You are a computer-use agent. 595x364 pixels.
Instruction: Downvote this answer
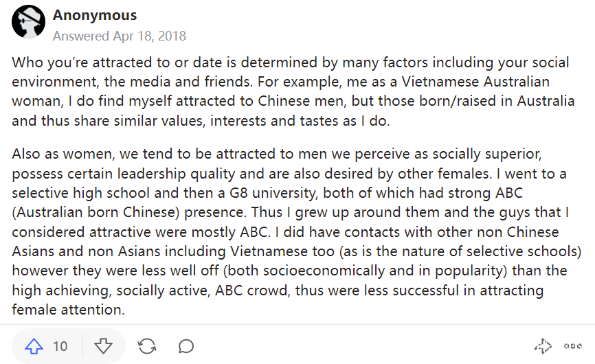click(x=103, y=346)
